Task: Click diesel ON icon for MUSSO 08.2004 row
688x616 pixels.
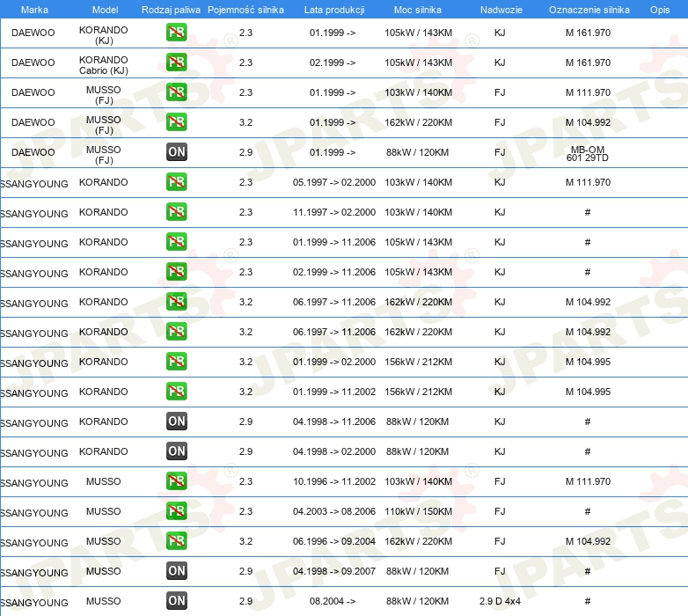Action: click(x=176, y=601)
